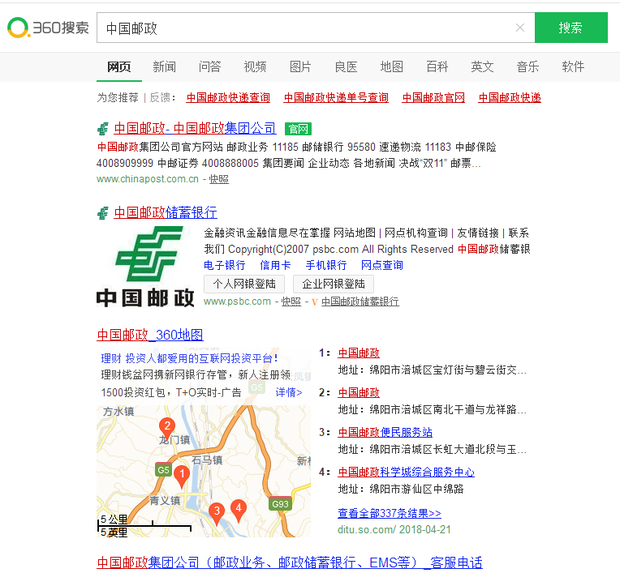
Task: Switch to the 音乐 tab
Action: pyautogui.click(x=528, y=67)
